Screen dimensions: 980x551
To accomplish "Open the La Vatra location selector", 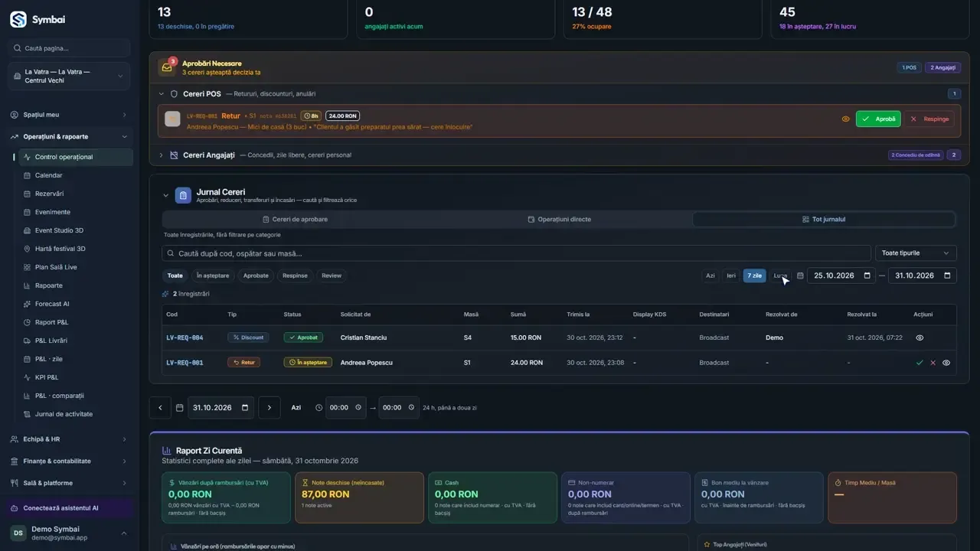I will tap(70, 77).
